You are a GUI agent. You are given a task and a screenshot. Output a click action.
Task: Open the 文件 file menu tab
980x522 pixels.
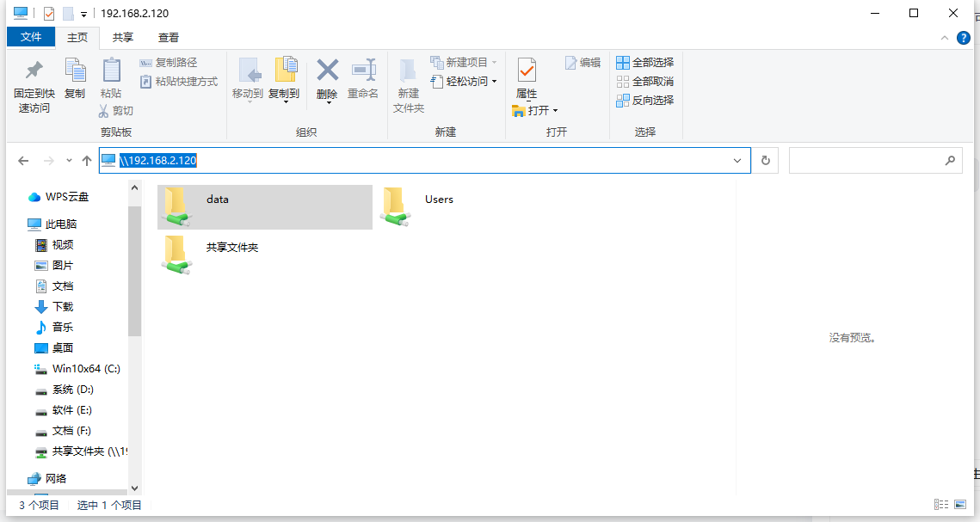pyautogui.click(x=31, y=37)
